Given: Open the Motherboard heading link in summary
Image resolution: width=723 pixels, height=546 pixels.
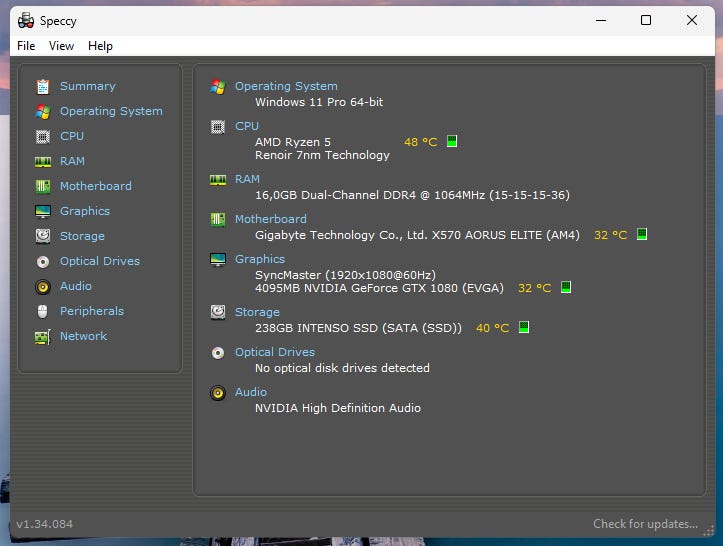Looking at the screenshot, I should click(271, 219).
